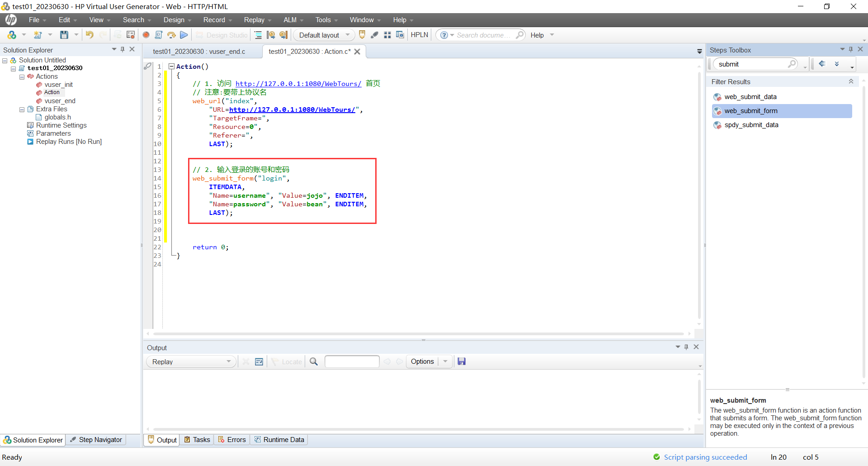Click the four-squares thumbnail view icon
Screen dimensions: 868x466
click(x=387, y=35)
